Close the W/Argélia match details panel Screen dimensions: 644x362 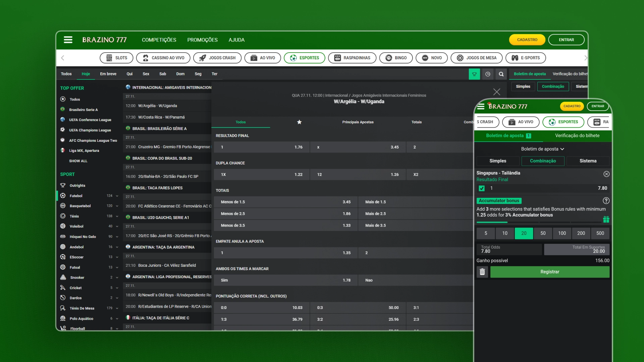[497, 92]
